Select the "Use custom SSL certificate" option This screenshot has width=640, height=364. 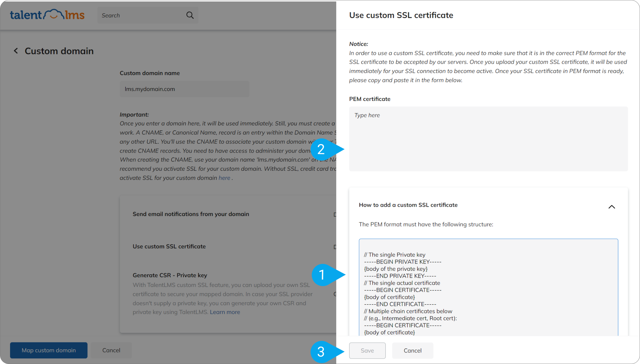tap(169, 247)
